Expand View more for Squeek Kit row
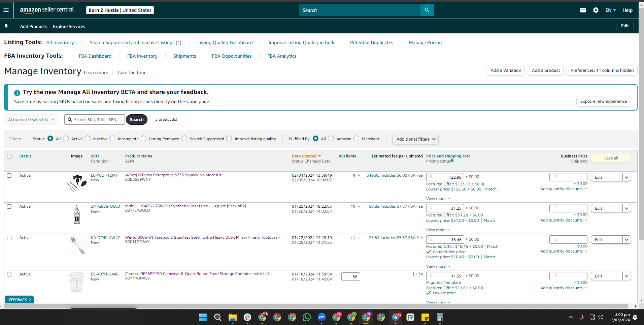Viewport: 644px width, 325px height. click(438, 199)
